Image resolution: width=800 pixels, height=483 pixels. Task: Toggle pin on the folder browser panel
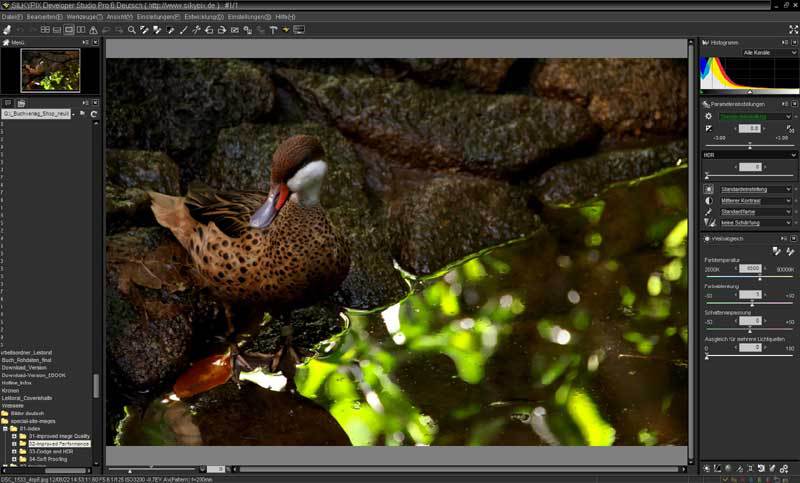(x=86, y=103)
